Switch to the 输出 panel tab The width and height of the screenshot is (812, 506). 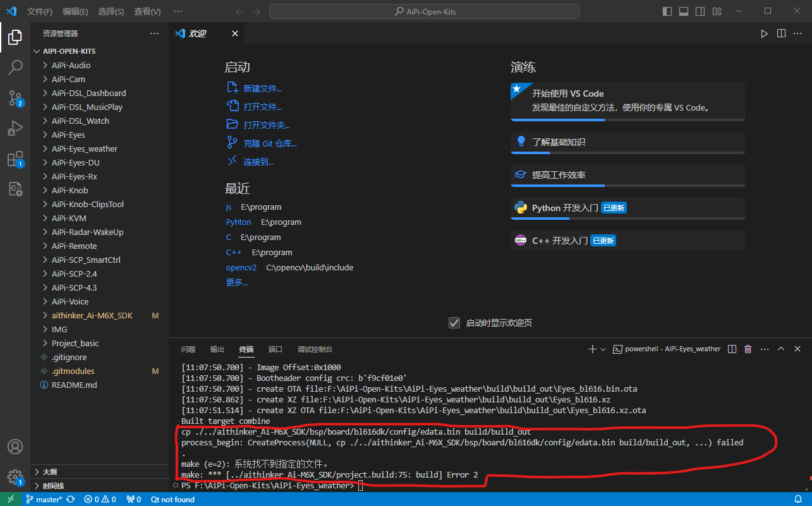[x=217, y=349]
